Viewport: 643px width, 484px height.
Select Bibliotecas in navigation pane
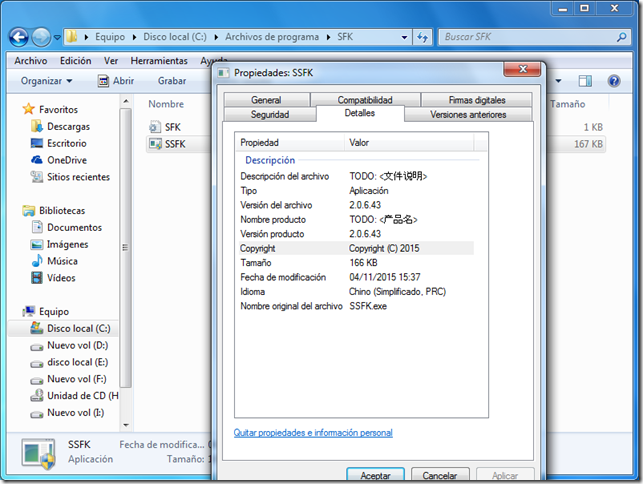tap(54, 211)
